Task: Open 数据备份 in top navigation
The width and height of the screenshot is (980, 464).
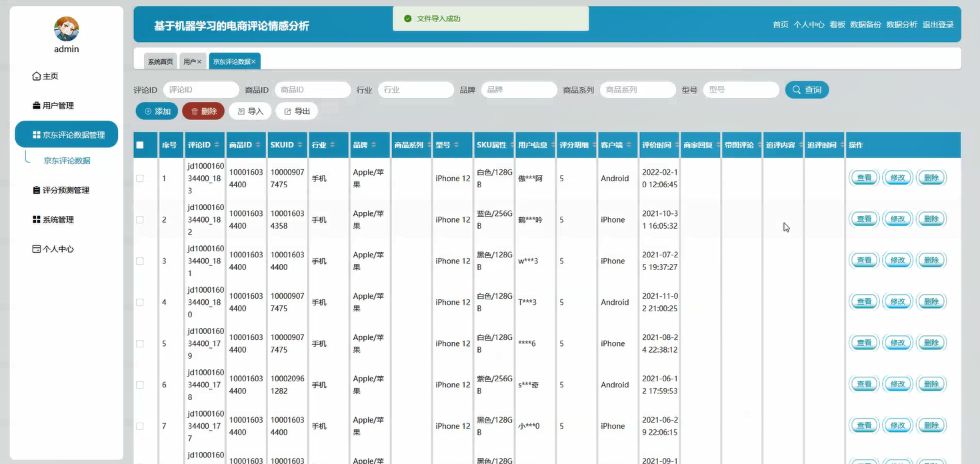Action: click(x=865, y=25)
